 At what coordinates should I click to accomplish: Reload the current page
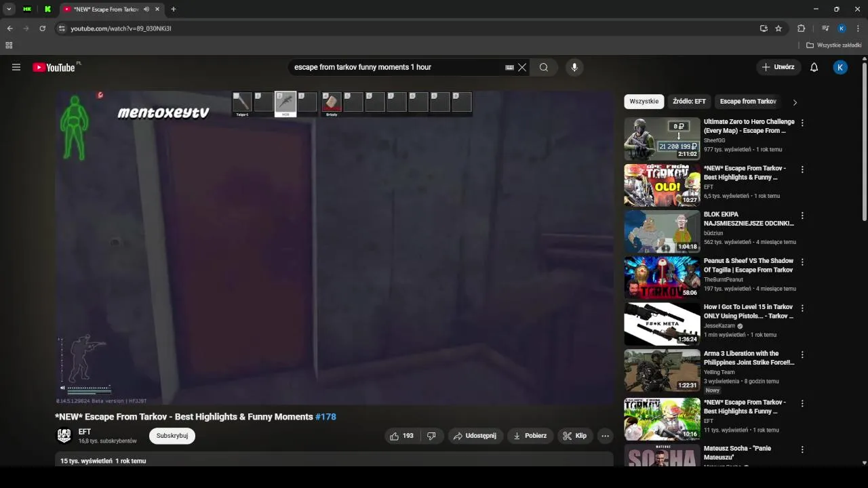pyautogui.click(x=42, y=28)
